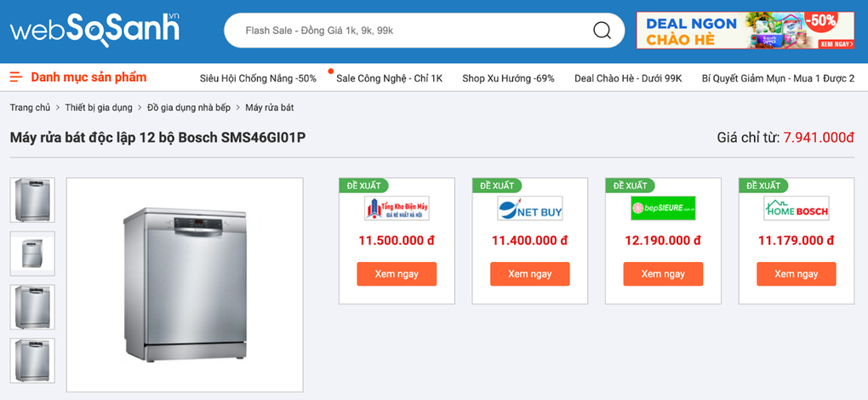Open the hamburger menu icon beside Danh mục
Screen dimensions: 868x400
pyautogui.click(x=16, y=77)
